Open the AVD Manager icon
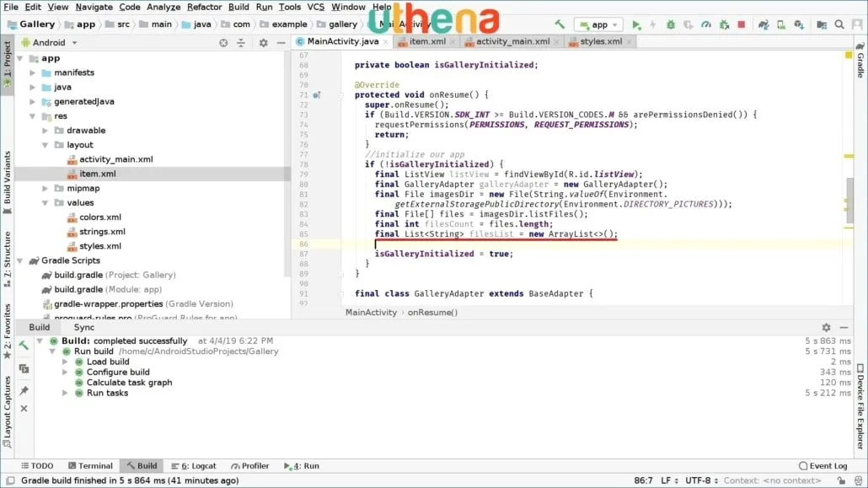This screenshot has width=868, height=488. coord(781,24)
